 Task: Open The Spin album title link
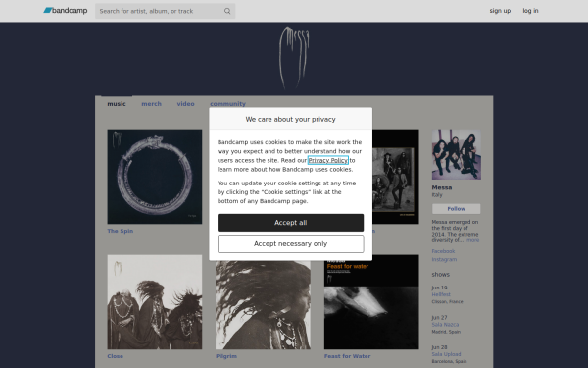click(x=121, y=231)
